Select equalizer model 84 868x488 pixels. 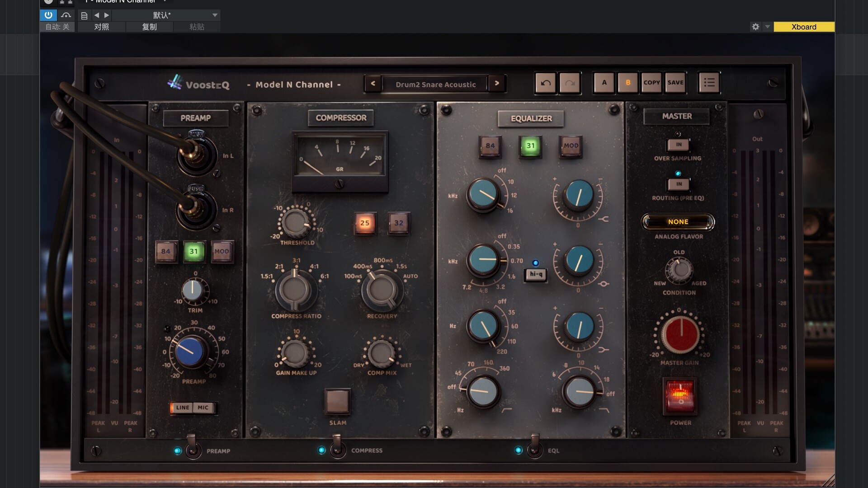[x=491, y=146]
